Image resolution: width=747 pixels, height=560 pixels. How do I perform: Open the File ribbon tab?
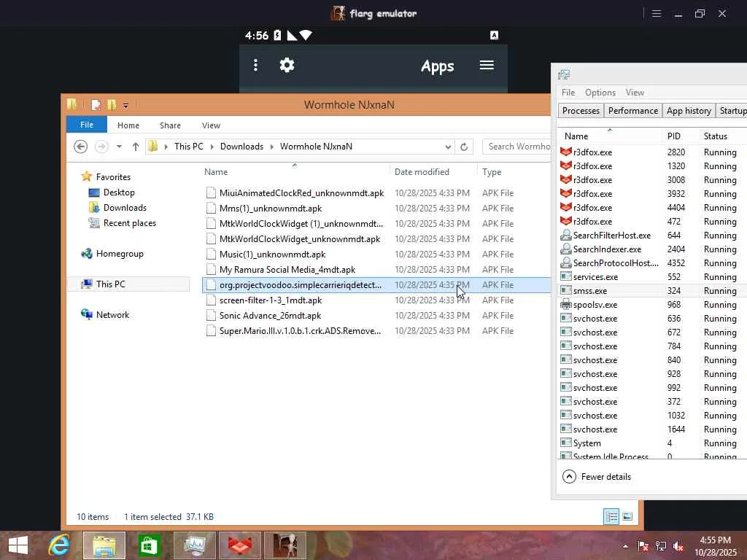click(87, 125)
